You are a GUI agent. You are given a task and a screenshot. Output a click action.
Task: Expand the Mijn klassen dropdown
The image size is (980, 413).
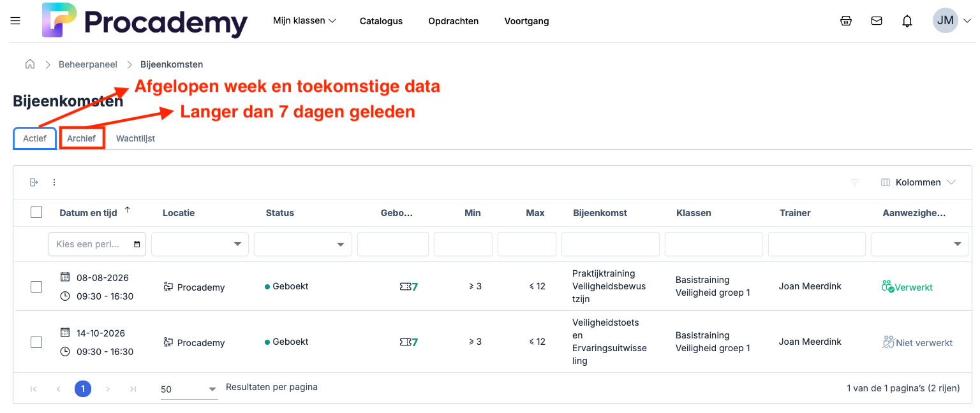[x=304, y=21]
